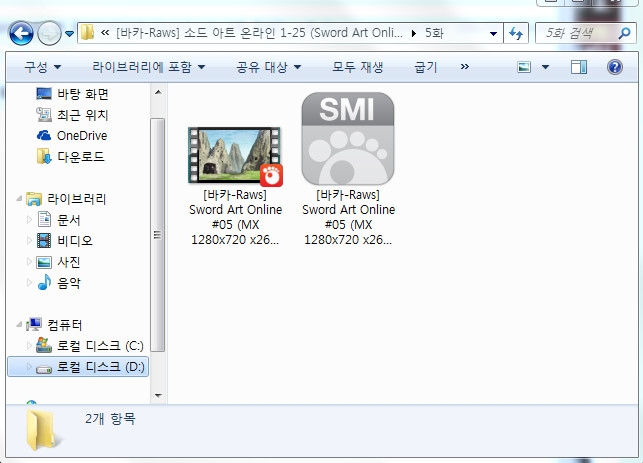This screenshot has width=643, height=463.
Task: Show hidden path levels via double chevron
Action: (105, 32)
